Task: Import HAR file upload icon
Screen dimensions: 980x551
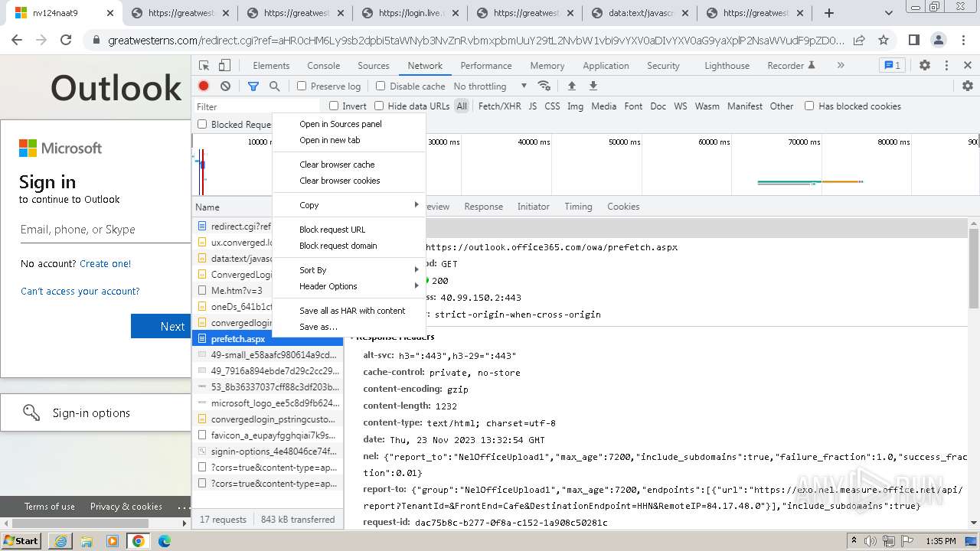Action: point(571,86)
